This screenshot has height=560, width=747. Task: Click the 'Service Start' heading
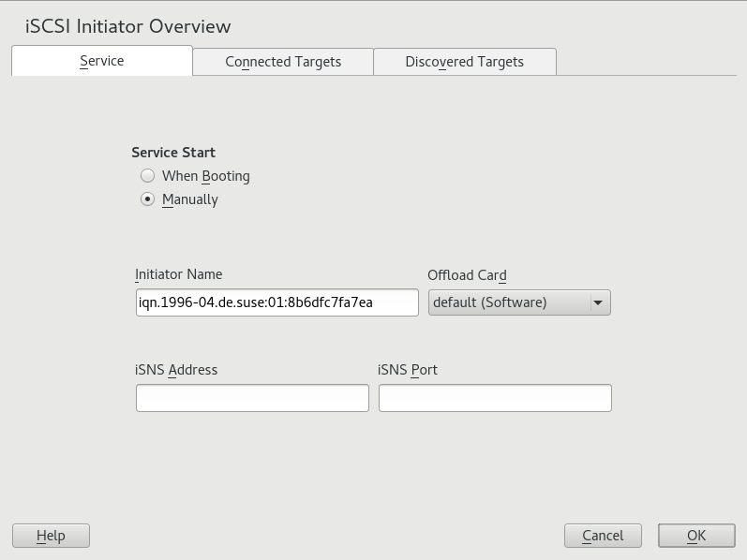tap(173, 153)
